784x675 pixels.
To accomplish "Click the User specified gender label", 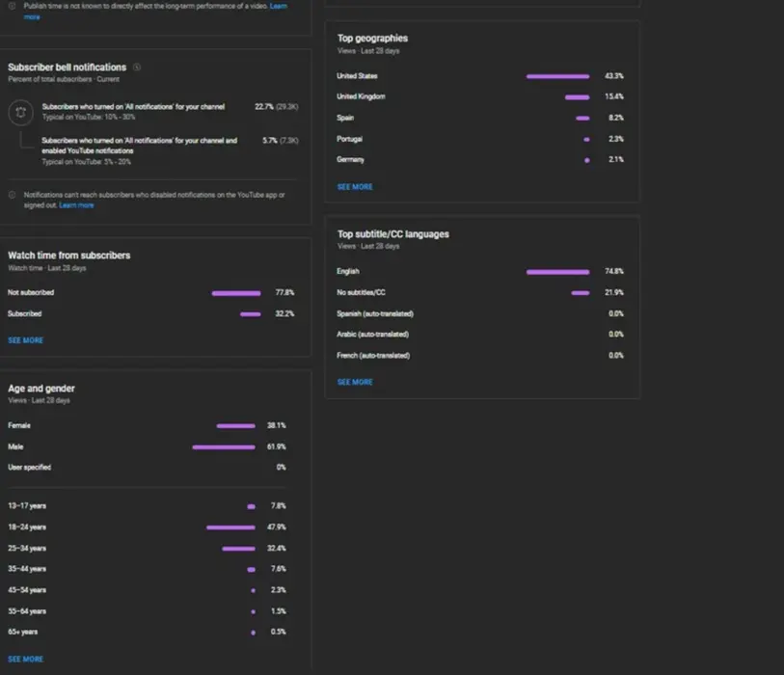I will [x=30, y=468].
